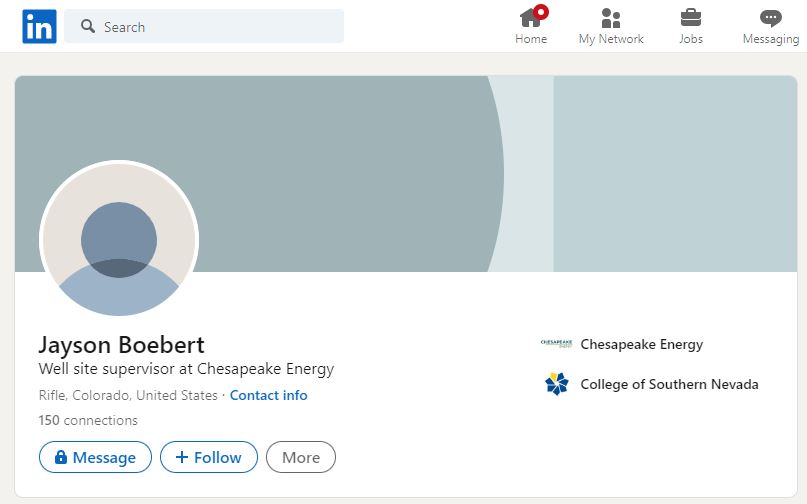This screenshot has height=504, width=807.
Task: Select the Jobs label in navigation
Action: pos(691,39)
